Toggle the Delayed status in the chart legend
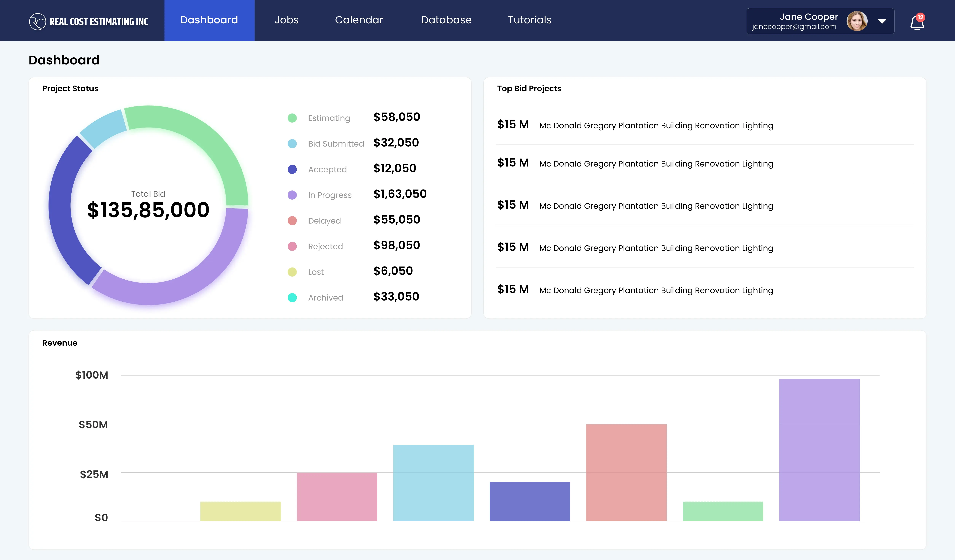 pyautogui.click(x=292, y=221)
